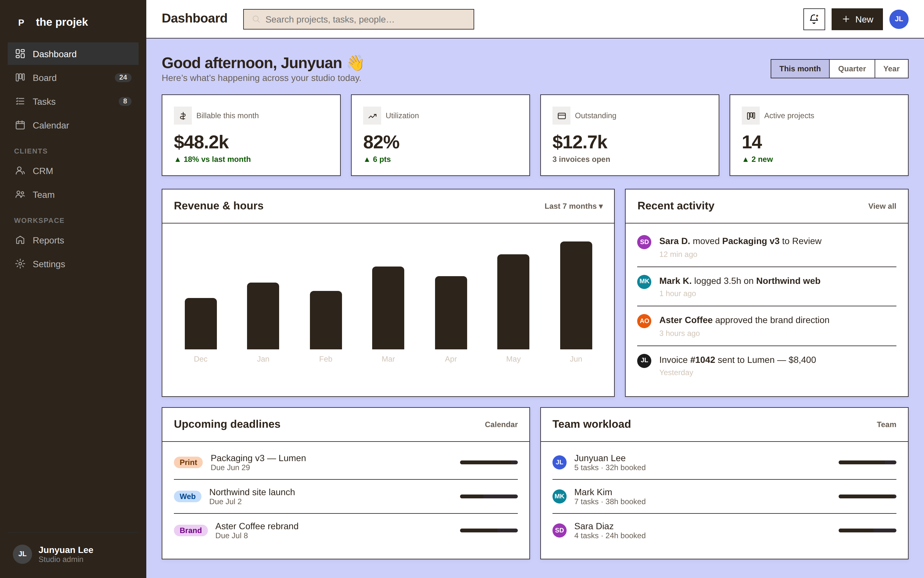Open Reports in the sidebar
Screen dimensions: 924x578
click(x=73, y=240)
